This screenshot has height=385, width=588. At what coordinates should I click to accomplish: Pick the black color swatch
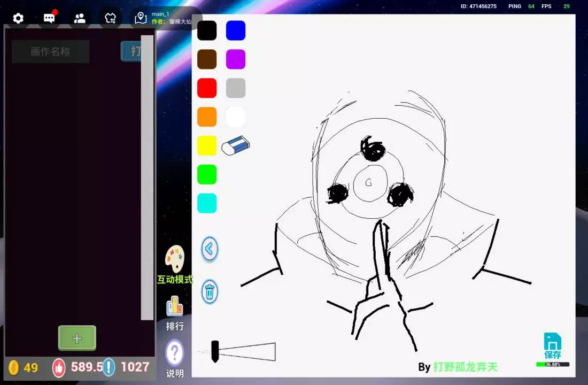pyautogui.click(x=207, y=30)
